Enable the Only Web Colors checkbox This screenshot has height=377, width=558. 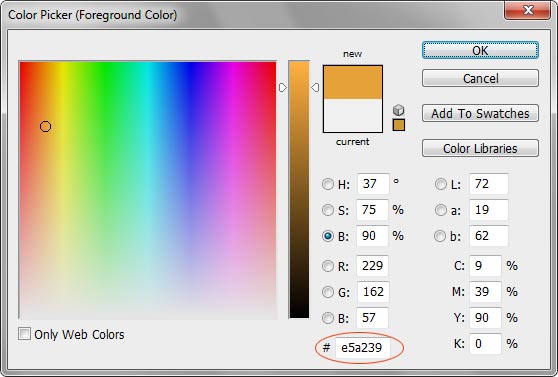tap(24, 334)
